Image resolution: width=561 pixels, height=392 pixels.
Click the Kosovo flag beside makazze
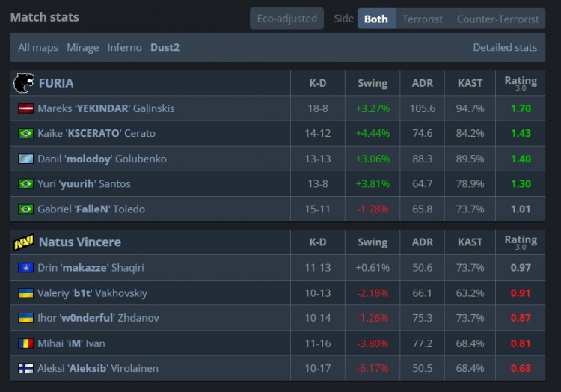[x=26, y=268]
